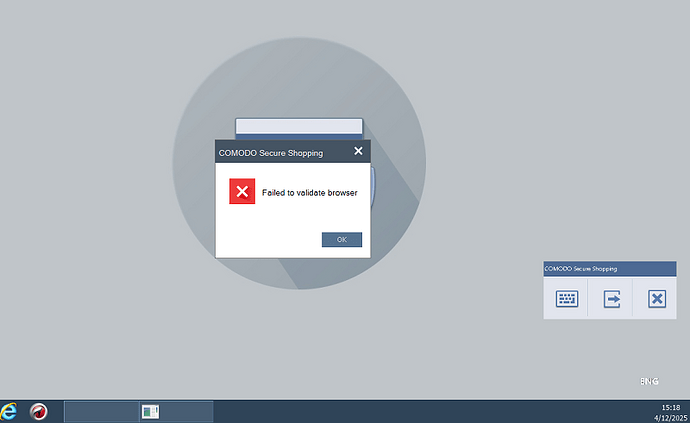690x423 pixels.
Task: Close the Failed to validate browser dialog
Action: (358, 151)
